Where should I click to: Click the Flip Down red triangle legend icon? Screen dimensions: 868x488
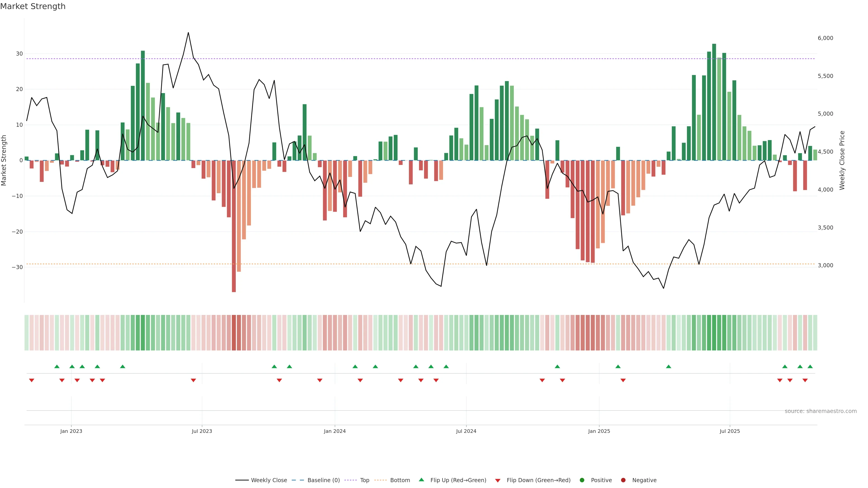click(x=498, y=481)
